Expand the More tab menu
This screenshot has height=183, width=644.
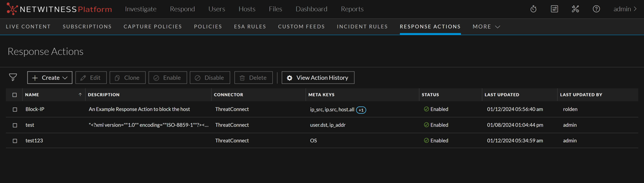486,27
